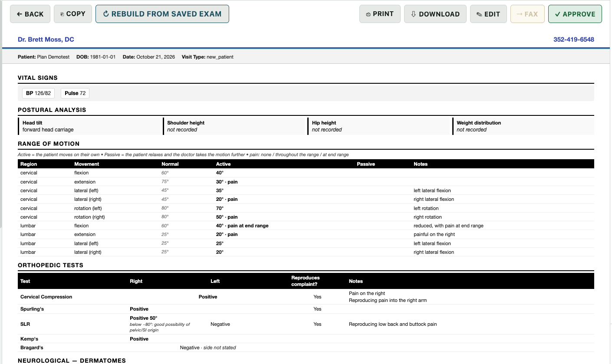Viewport: 612px width, 364px height.
Task: Click the Shoulder height posture cell
Action: point(234,126)
